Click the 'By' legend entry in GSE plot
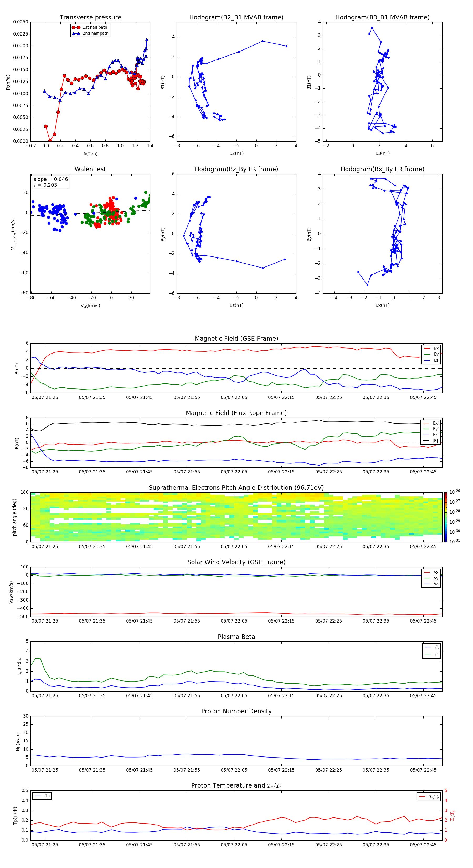The image size is (473, 868). click(431, 354)
